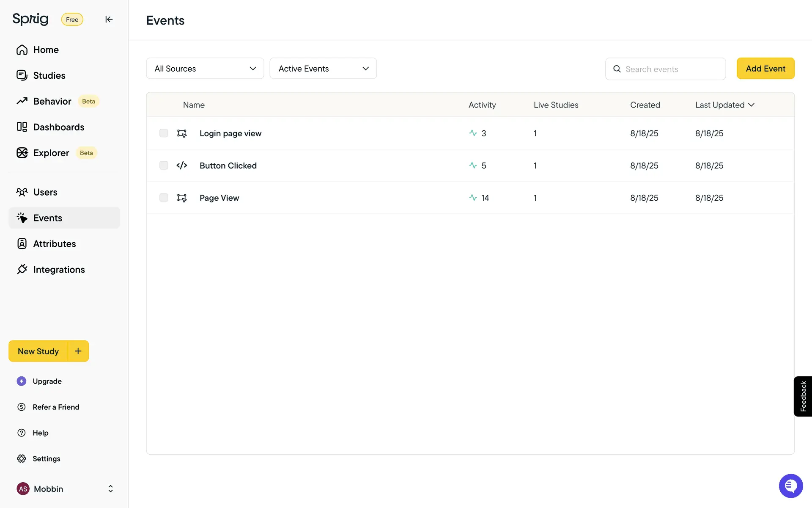Click the Login page view event type icon
812x508 pixels.
pos(182,133)
